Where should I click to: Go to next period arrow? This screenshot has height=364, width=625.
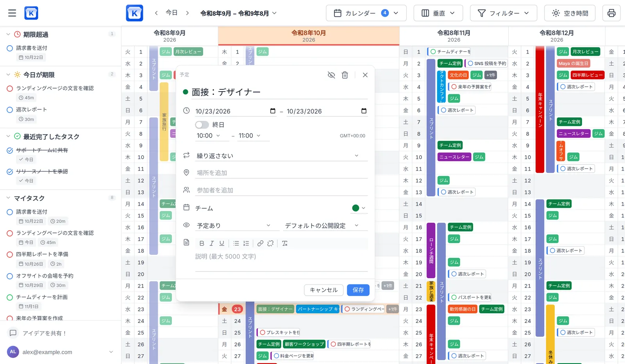pyautogui.click(x=187, y=13)
